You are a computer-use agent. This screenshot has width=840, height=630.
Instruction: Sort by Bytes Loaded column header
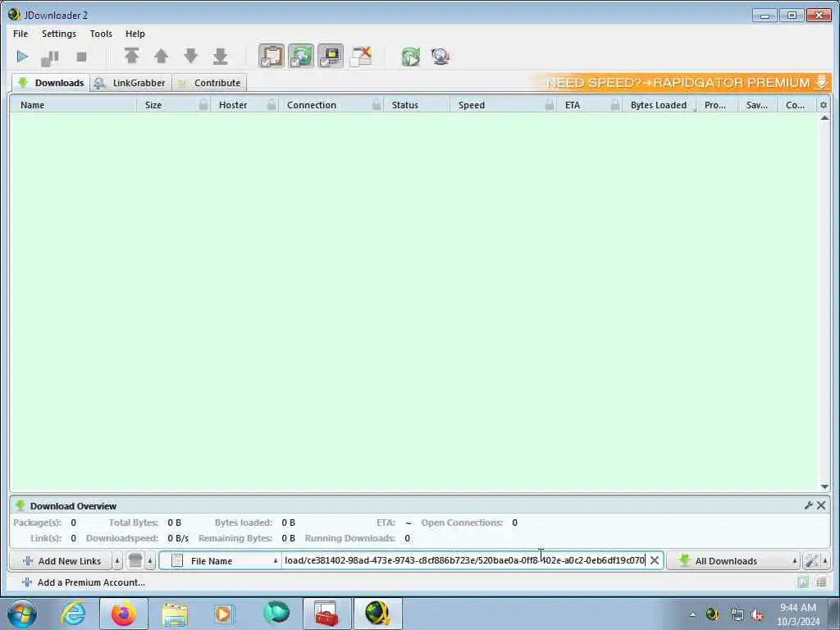tap(659, 105)
